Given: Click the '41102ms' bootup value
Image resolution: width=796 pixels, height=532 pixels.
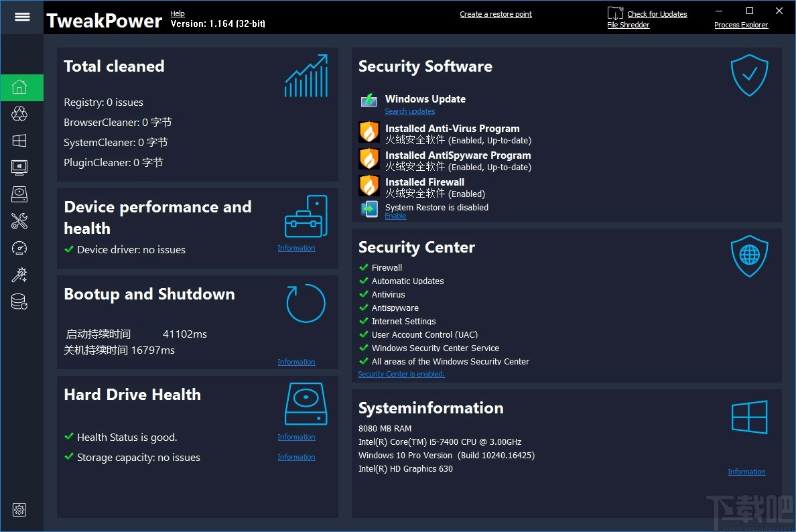Looking at the screenshot, I should pyautogui.click(x=185, y=334).
